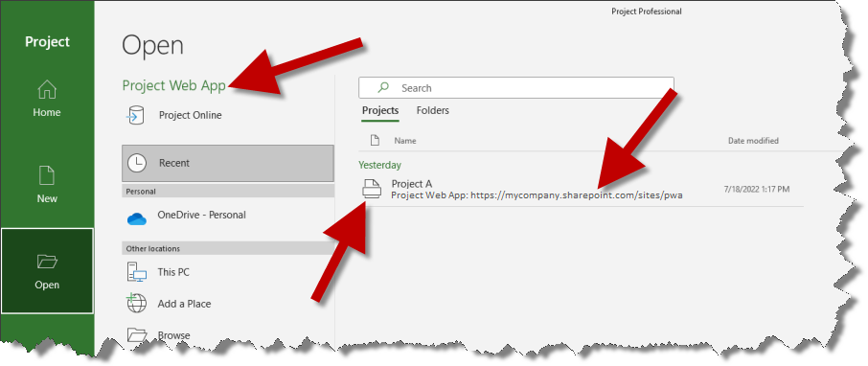
Task: Click the Home house icon in sidebar
Action: (47, 89)
